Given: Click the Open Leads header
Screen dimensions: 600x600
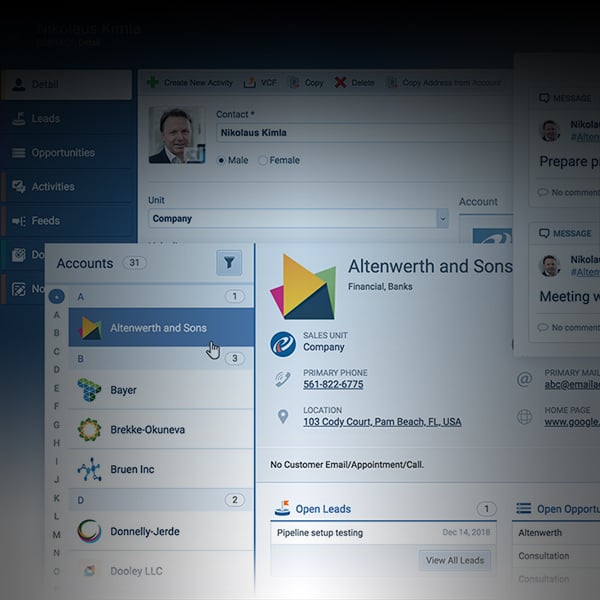Looking at the screenshot, I should click(x=323, y=509).
